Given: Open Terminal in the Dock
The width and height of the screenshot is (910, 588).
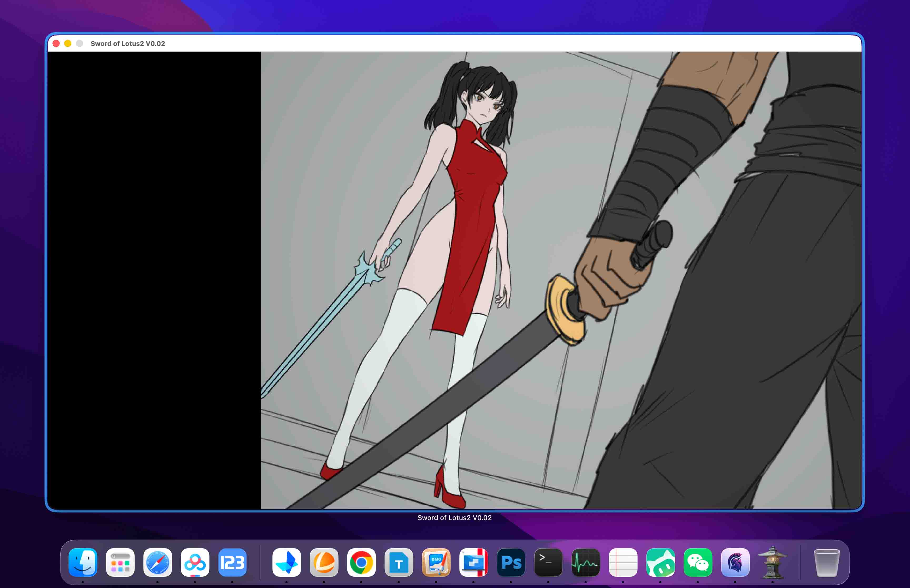Looking at the screenshot, I should coord(548,562).
